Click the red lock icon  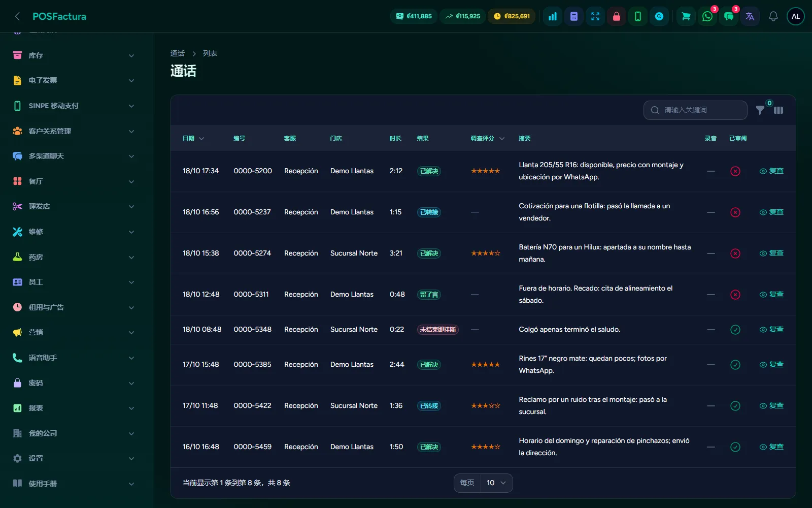click(x=617, y=16)
